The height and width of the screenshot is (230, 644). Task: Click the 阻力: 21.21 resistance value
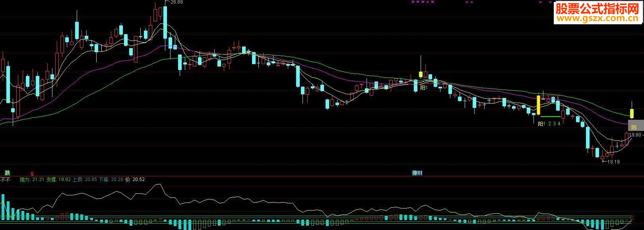point(32,179)
